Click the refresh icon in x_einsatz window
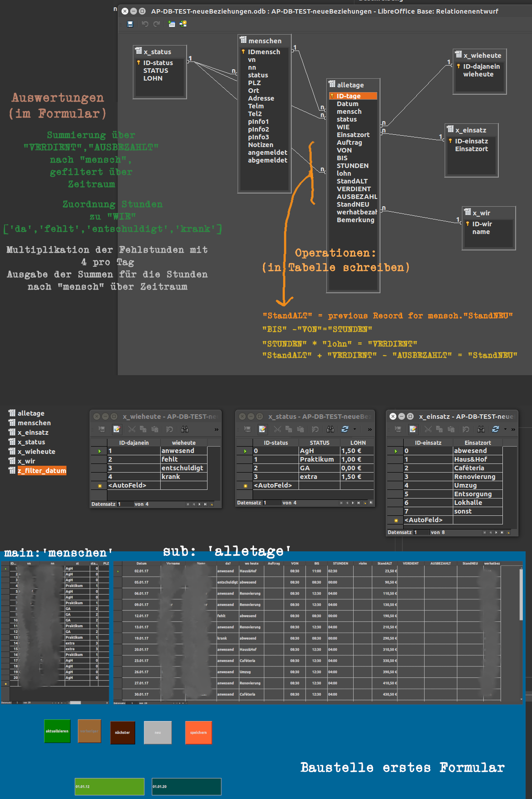Image resolution: width=532 pixels, height=799 pixels. click(496, 429)
